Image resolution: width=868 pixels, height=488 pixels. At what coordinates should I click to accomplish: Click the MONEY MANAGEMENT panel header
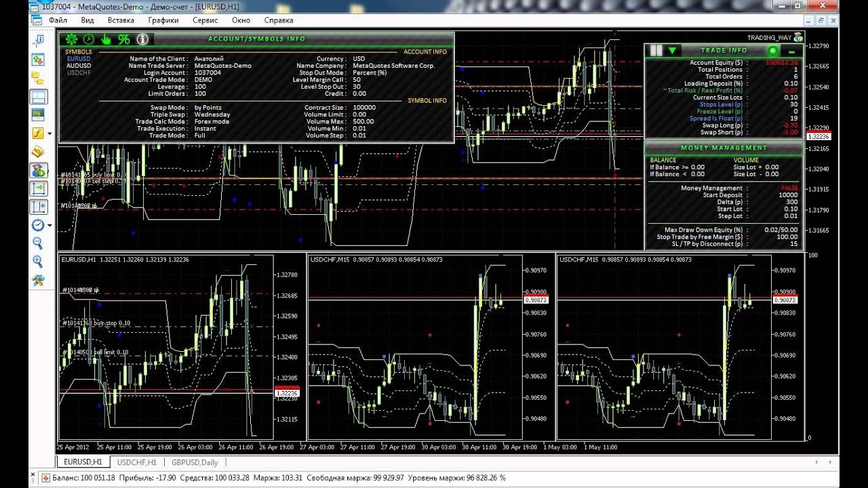coord(724,147)
